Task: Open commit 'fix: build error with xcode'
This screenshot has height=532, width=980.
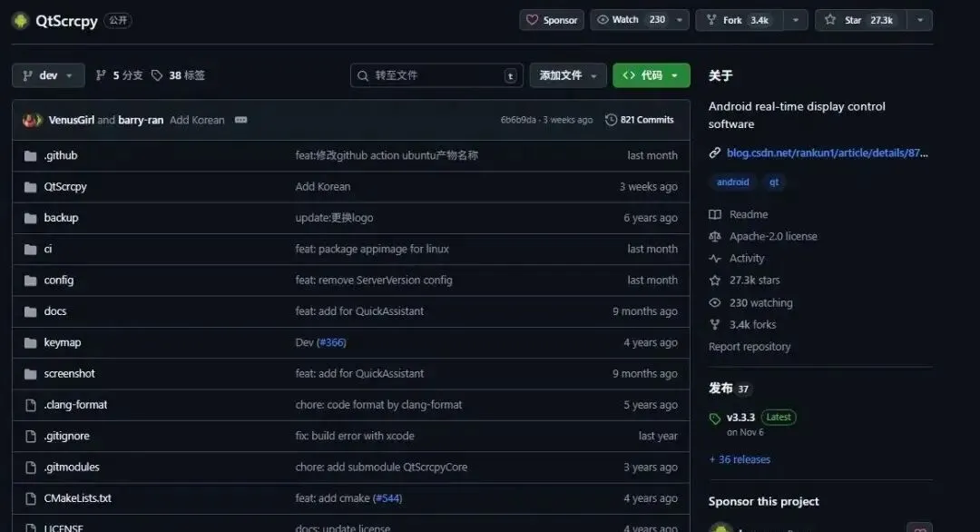Action: (x=355, y=437)
